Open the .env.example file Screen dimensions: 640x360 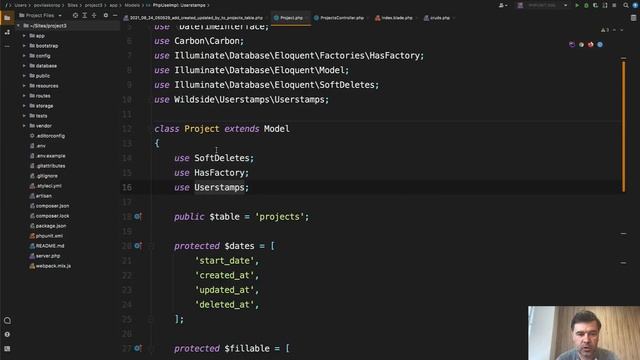(x=51, y=156)
